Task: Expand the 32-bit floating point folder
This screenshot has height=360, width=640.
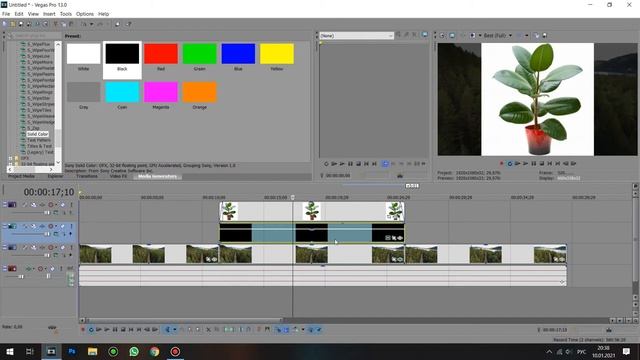Action: tap(11, 164)
